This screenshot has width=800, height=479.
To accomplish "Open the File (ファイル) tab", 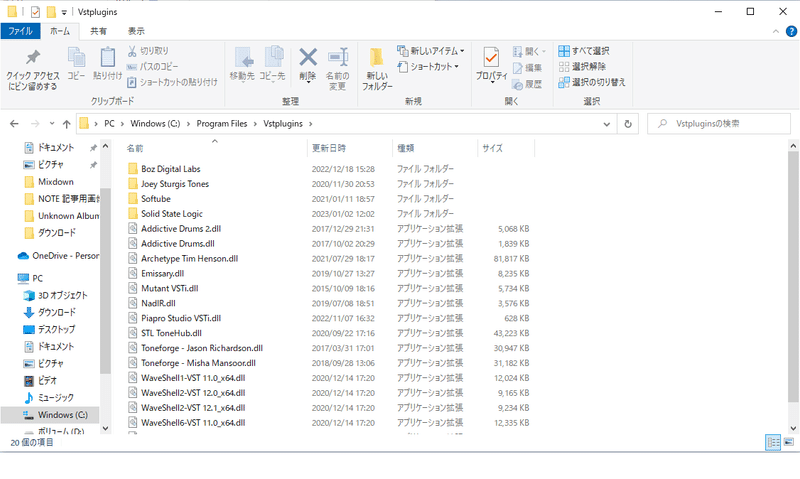I will pos(20,31).
